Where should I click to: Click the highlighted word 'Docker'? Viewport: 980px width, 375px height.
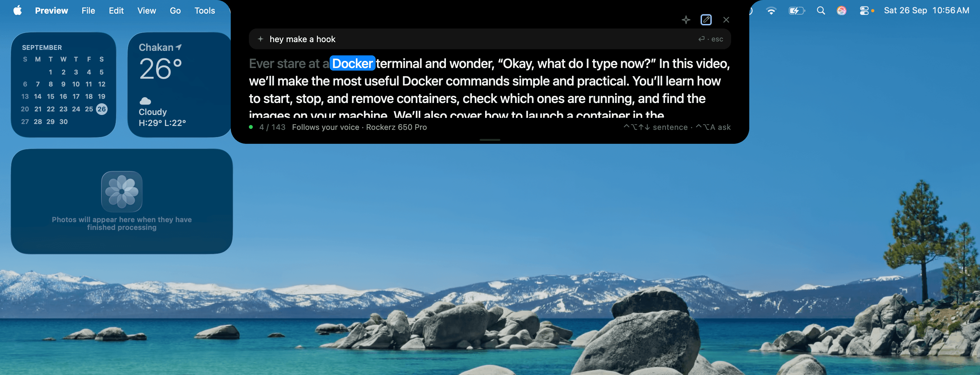(352, 63)
